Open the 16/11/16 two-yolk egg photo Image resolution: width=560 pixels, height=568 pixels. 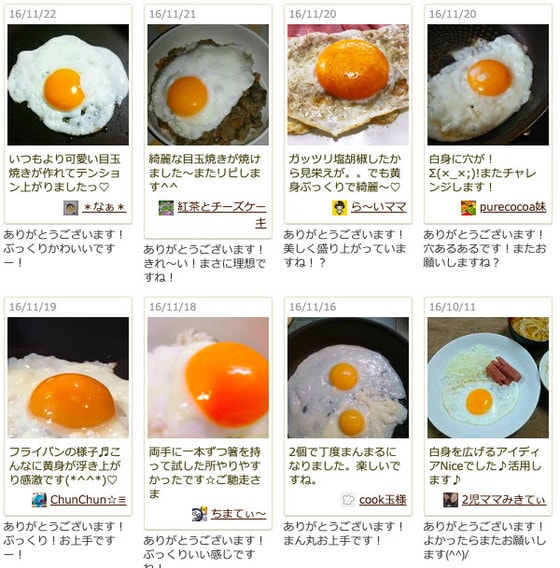point(348,378)
